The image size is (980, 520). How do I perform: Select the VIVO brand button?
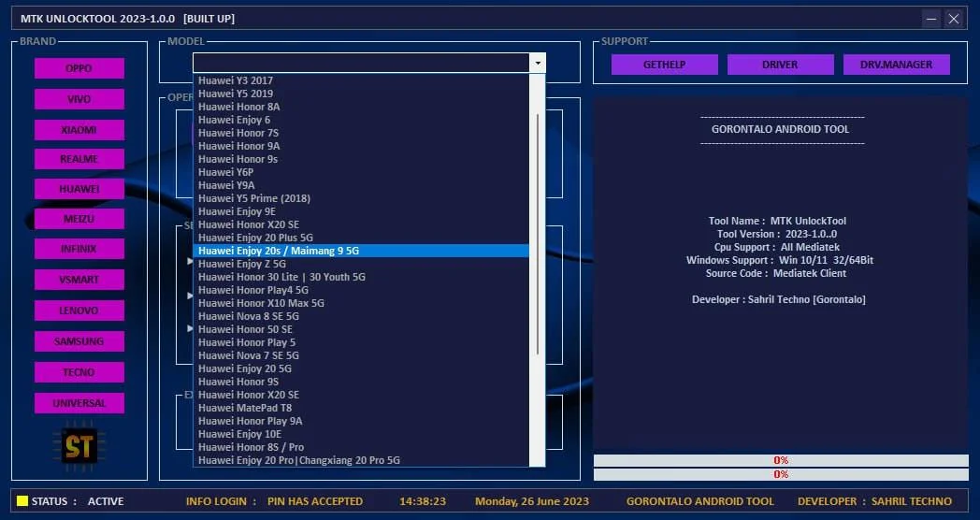[79, 99]
